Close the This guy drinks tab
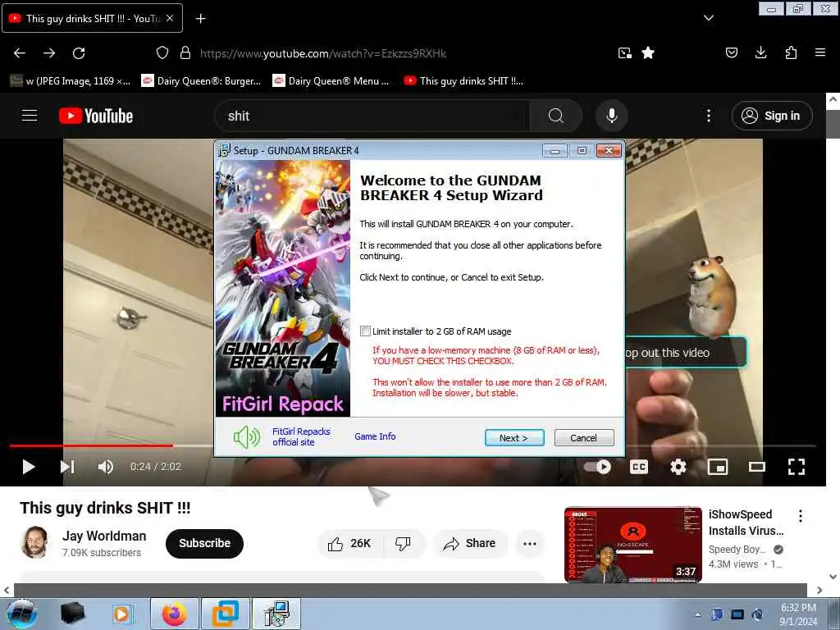The image size is (840, 630). [169, 18]
